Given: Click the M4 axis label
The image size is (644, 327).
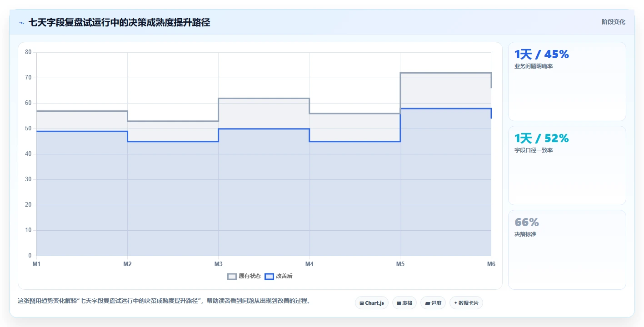Looking at the screenshot, I should coord(309,264).
